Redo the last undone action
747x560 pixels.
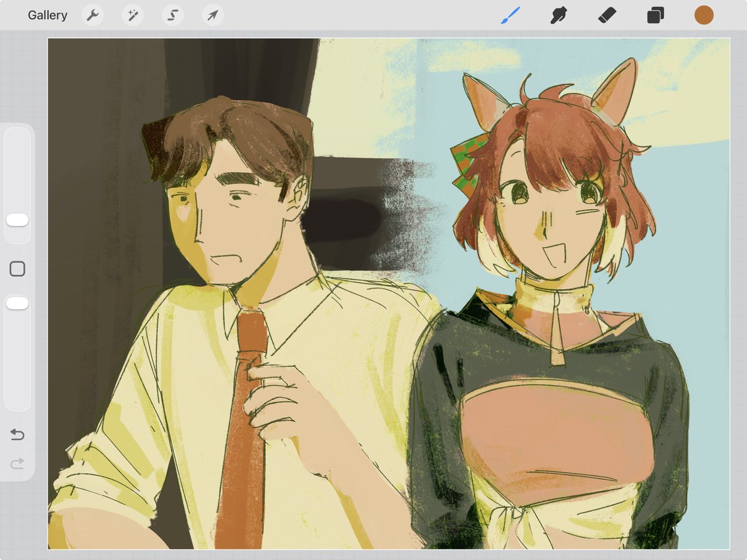17,463
